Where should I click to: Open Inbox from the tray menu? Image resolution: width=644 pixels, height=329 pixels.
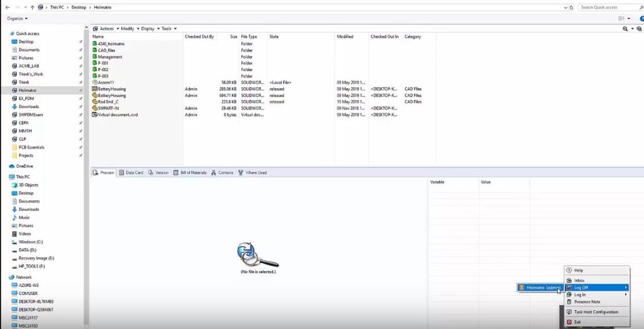[597, 280]
